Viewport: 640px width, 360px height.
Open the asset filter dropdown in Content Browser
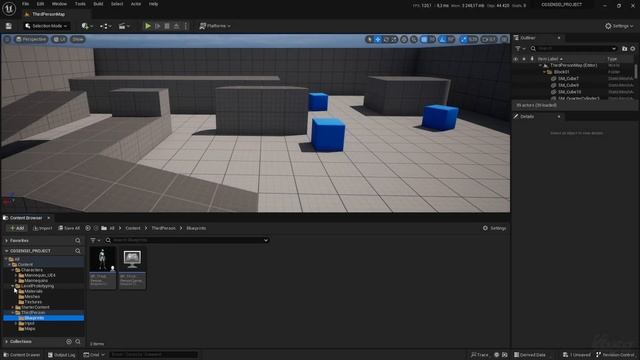(95, 240)
